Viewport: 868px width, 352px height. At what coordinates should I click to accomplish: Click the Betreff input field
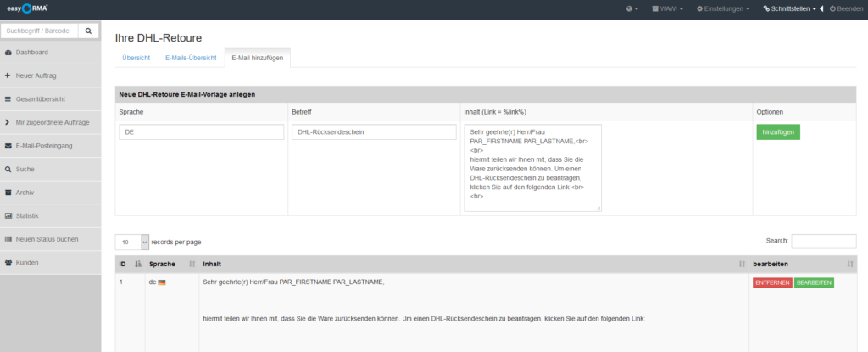374,132
